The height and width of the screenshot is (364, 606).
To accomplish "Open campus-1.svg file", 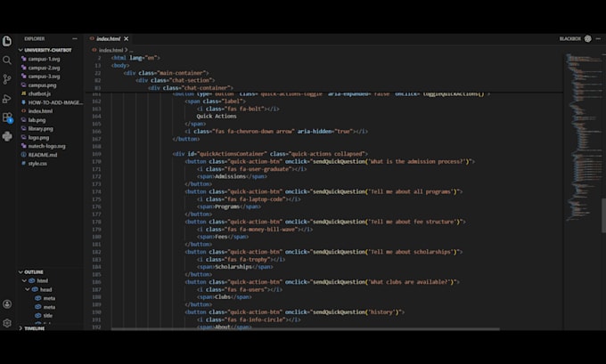I will tap(44, 59).
